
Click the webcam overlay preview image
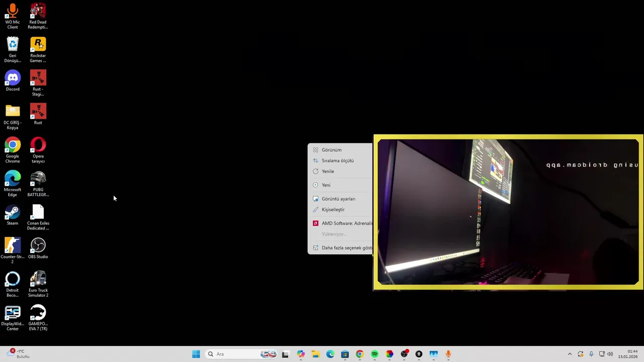point(508,213)
